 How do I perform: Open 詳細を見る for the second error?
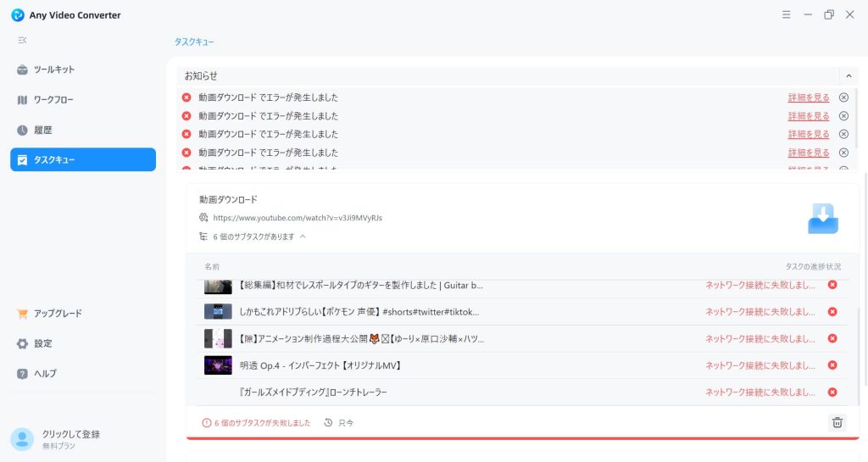click(x=808, y=115)
